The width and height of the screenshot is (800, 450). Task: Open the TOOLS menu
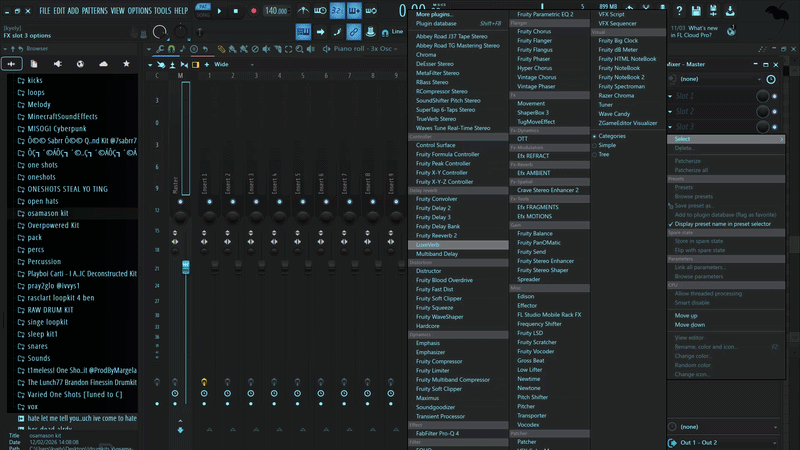pyautogui.click(x=163, y=11)
